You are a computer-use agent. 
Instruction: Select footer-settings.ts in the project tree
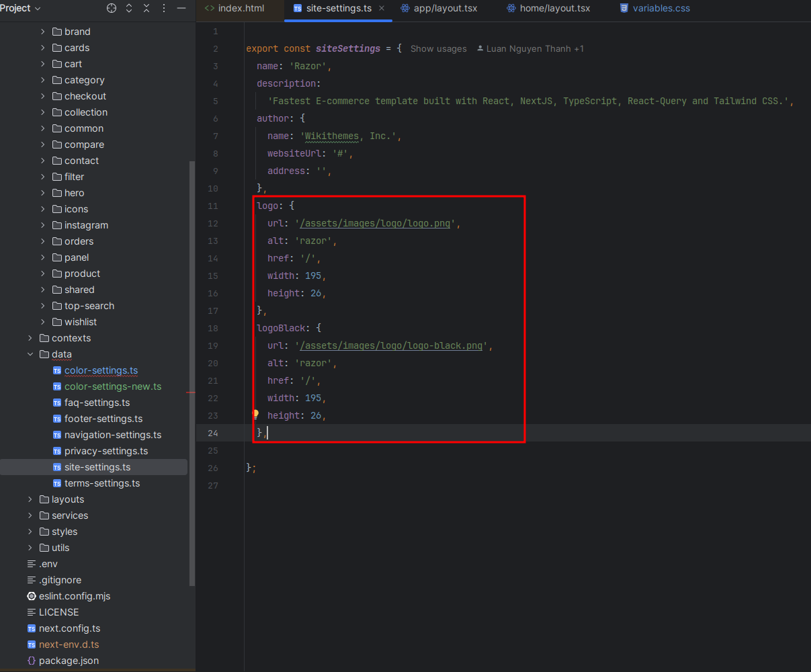point(103,419)
